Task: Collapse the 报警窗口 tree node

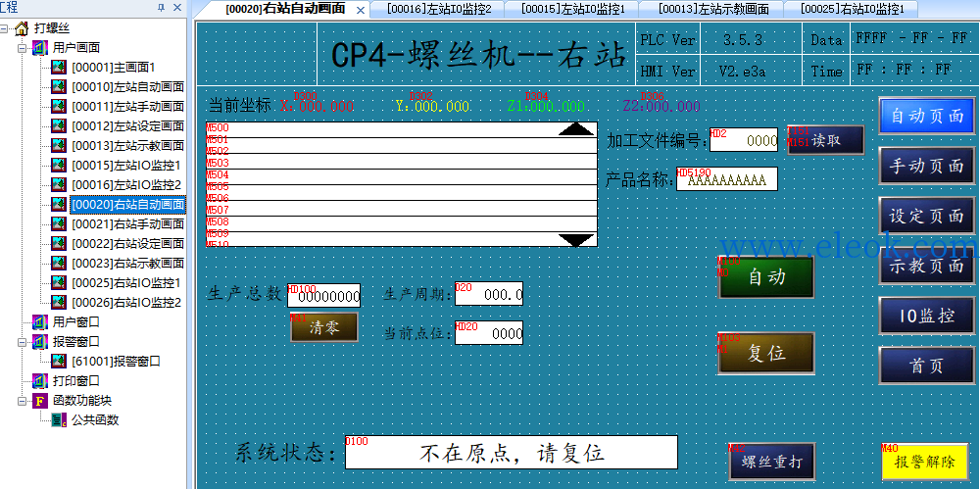Action: (x=23, y=341)
